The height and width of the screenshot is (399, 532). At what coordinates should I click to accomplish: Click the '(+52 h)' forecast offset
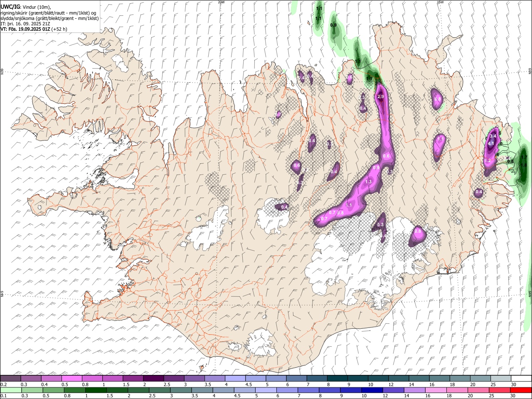pos(59,29)
